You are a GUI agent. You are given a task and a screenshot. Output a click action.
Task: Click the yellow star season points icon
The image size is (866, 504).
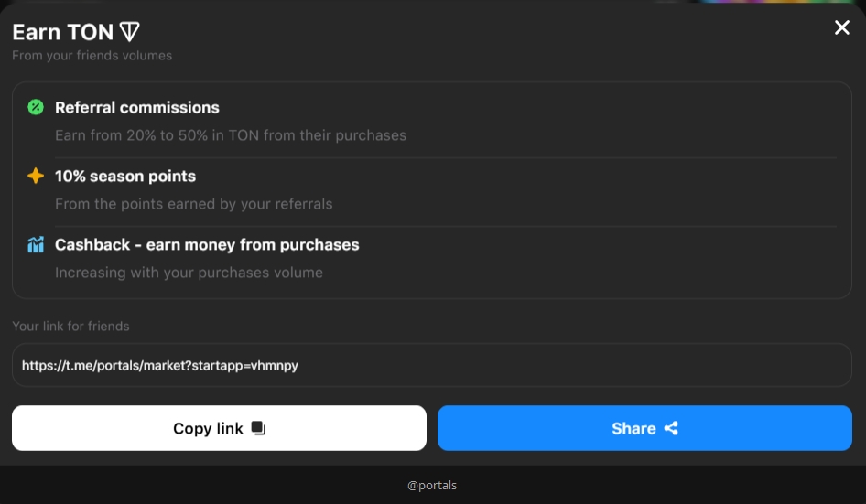36,176
